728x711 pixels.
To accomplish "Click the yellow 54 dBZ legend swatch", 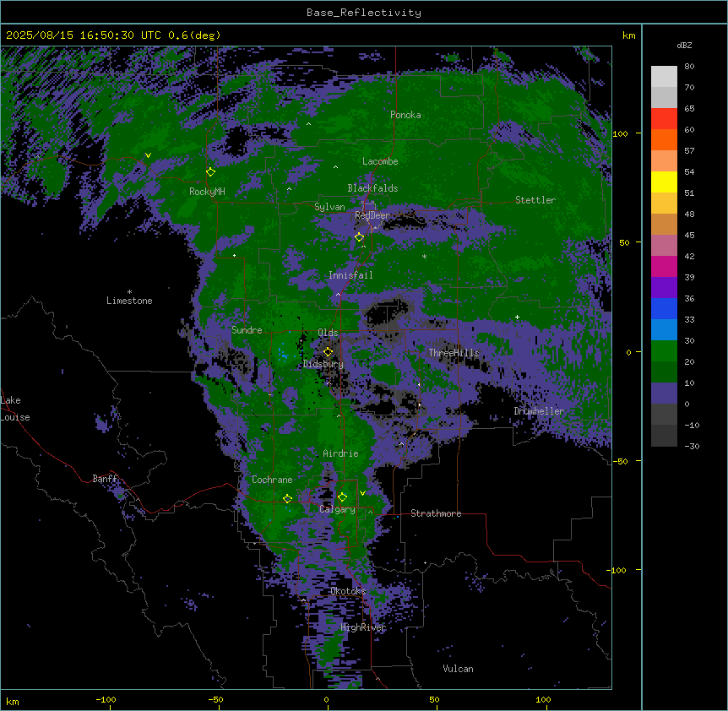I will (x=664, y=182).
